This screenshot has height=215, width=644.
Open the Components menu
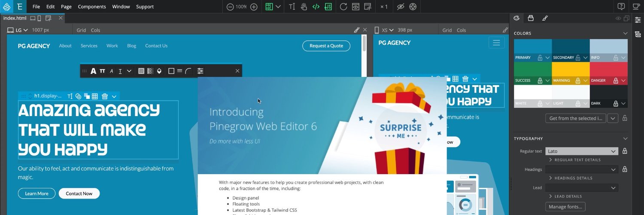(x=92, y=6)
